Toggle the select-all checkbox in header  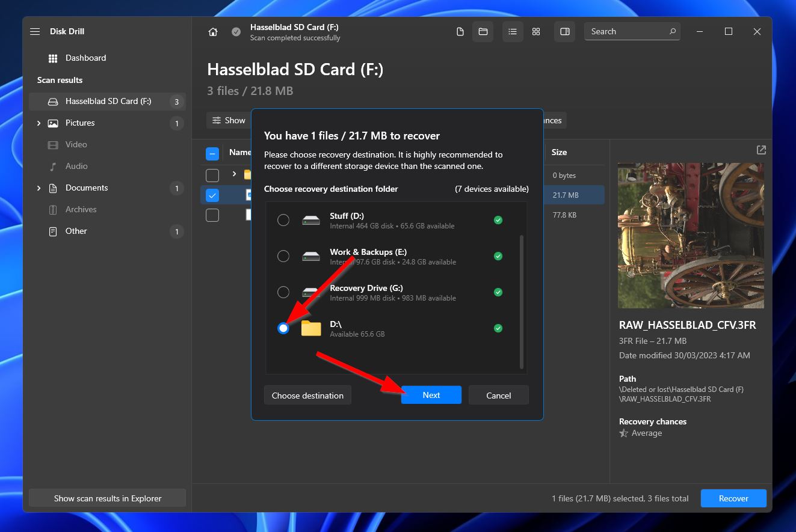click(x=212, y=153)
